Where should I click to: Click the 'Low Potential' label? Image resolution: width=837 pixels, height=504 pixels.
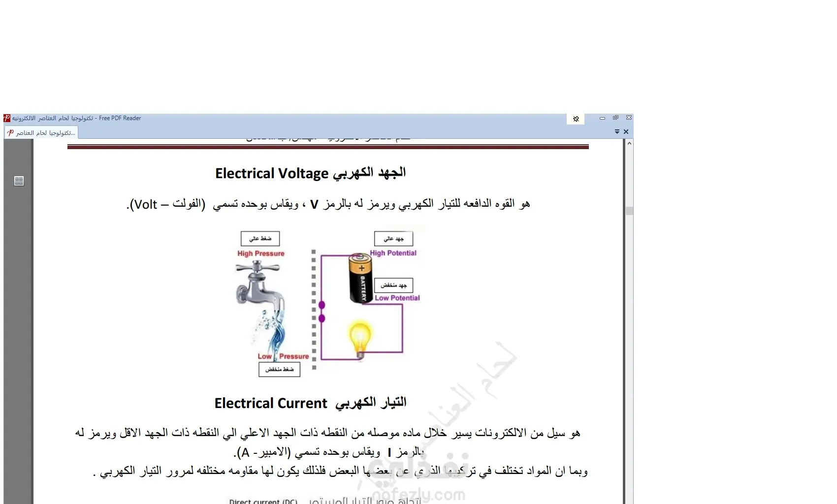click(397, 298)
